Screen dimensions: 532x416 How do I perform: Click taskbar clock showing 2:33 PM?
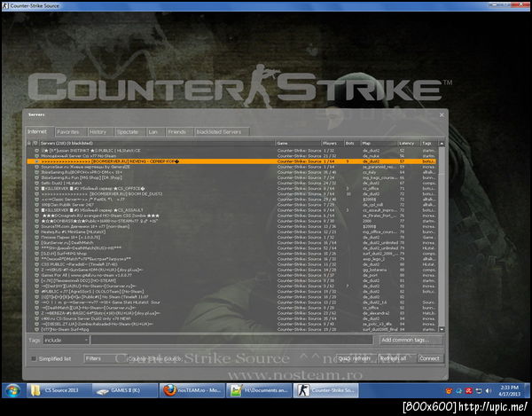point(510,390)
